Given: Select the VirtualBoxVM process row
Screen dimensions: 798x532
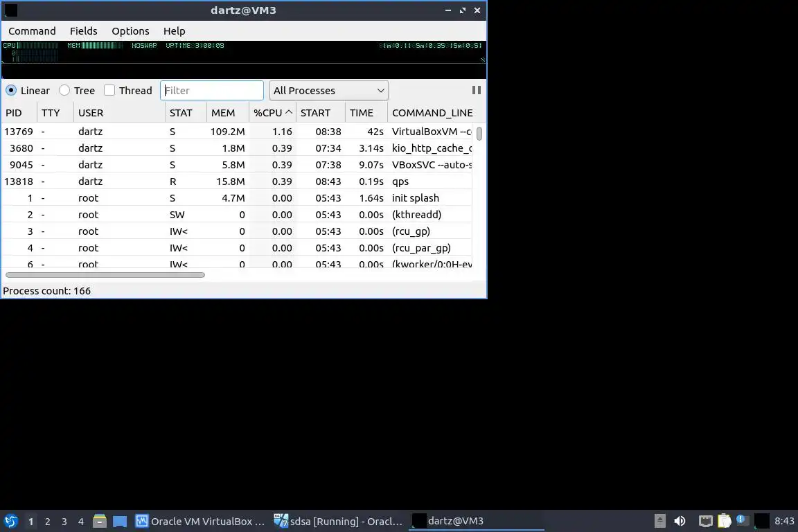Looking at the screenshot, I should click(x=237, y=132).
